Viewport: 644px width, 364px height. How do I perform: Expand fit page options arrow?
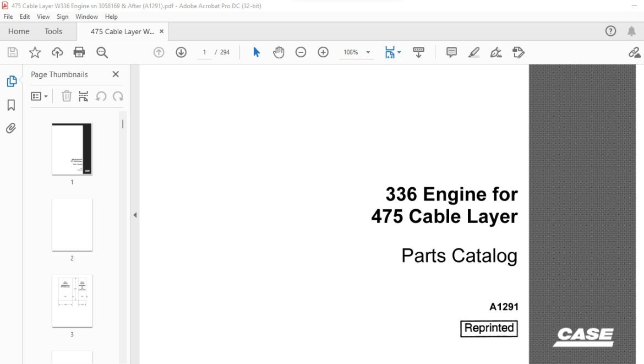[399, 52]
